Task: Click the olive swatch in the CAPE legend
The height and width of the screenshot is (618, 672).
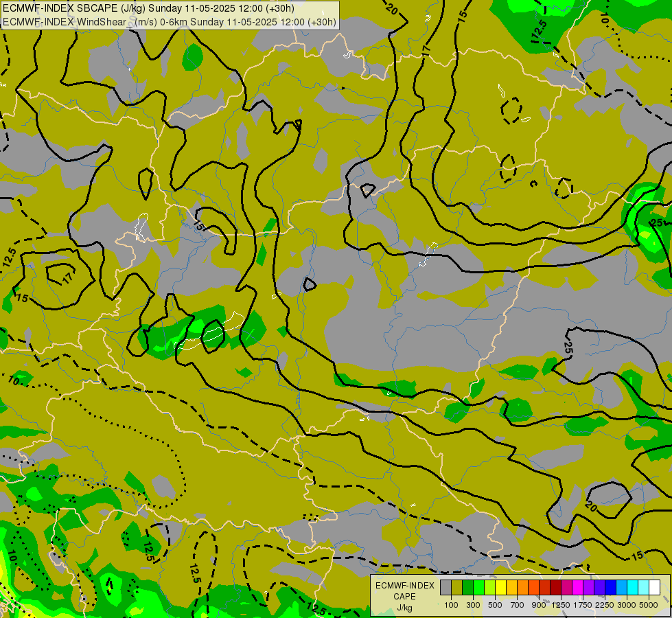Action: pyautogui.click(x=457, y=587)
